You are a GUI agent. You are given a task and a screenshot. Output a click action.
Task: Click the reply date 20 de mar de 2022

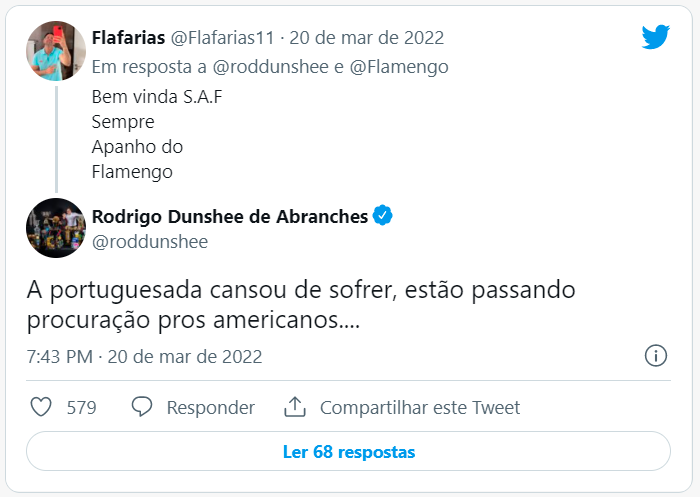pyautogui.click(x=367, y=38)
